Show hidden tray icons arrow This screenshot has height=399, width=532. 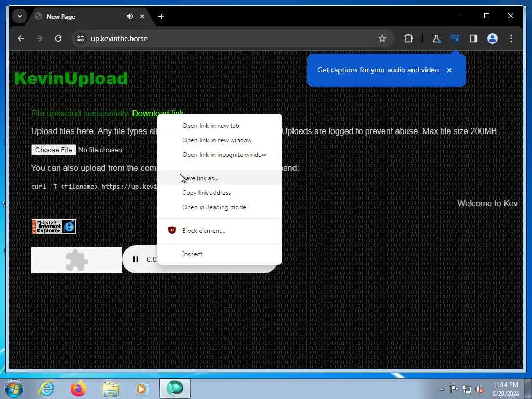click(x=442, y=389)
